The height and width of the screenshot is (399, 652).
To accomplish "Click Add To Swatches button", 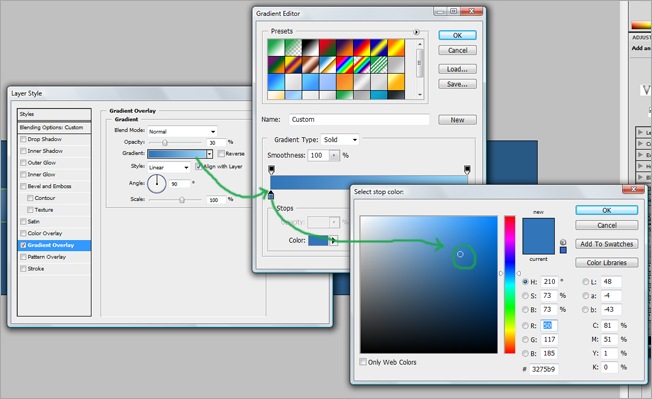I will click(607, 244).
